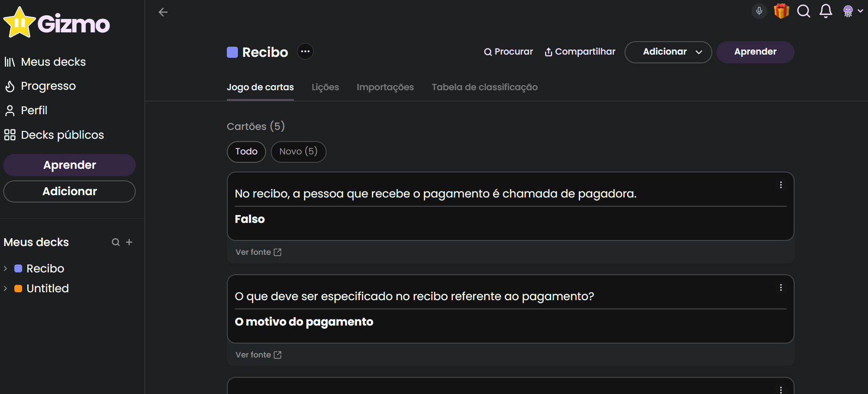Viewport: 868px width, 394px height.
Task: Open the user avatar account menu
Action: pyautogui.click(x=853, y=11)
